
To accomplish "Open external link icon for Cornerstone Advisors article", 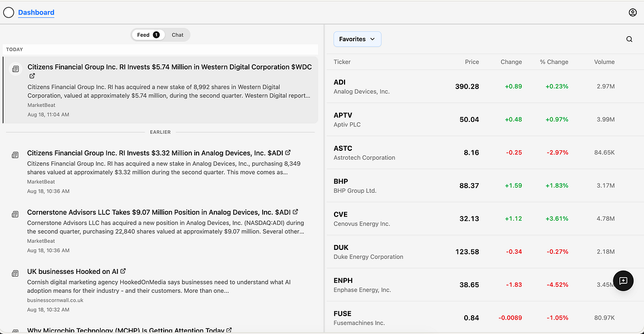I will tap(296, 212).
